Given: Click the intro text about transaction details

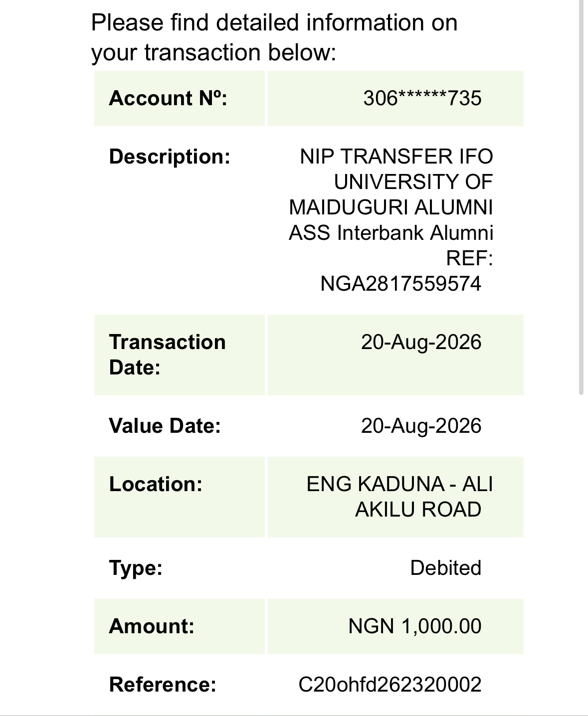Looking at the screenshot, I should point(274,37).
